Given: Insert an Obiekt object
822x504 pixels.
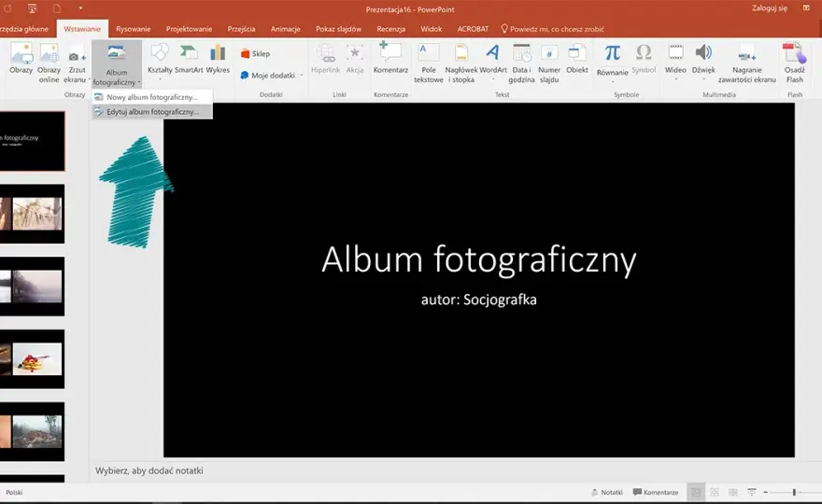Looking at the screenshot, I should (x=577, y=58).
